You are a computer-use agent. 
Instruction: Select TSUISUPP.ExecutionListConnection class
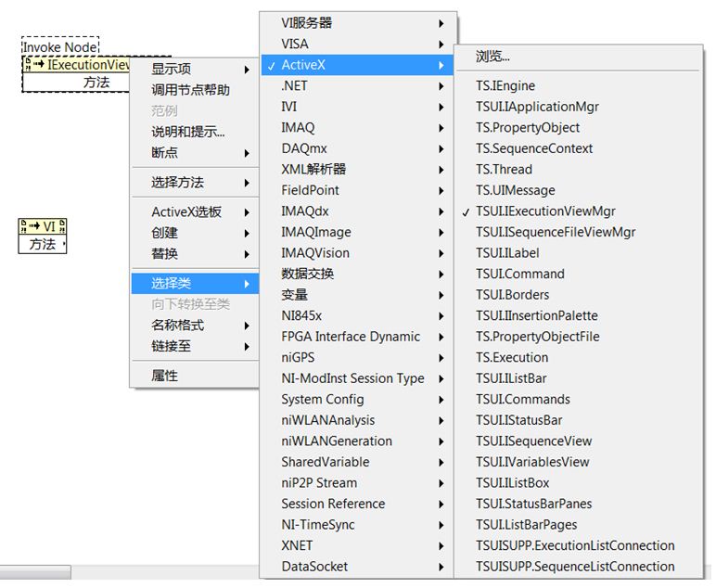(x=574, y=545)
